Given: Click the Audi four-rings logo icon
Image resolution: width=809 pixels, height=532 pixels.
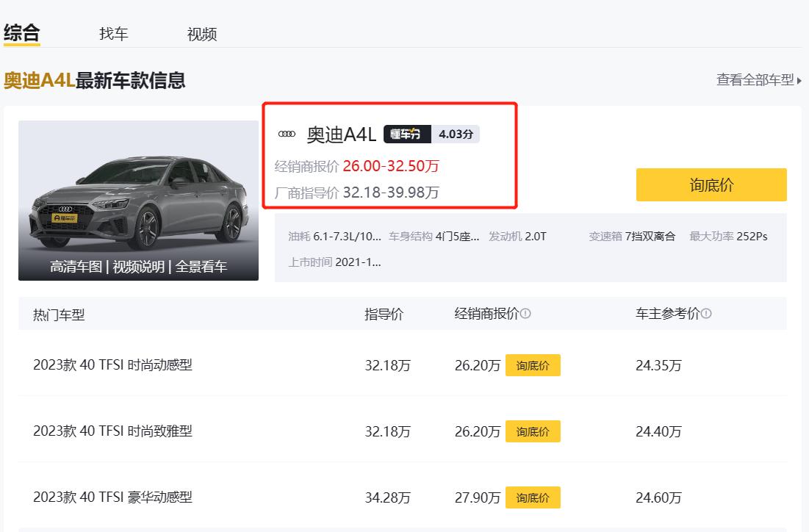Looking at the screenshot, I should coord(286,134).
